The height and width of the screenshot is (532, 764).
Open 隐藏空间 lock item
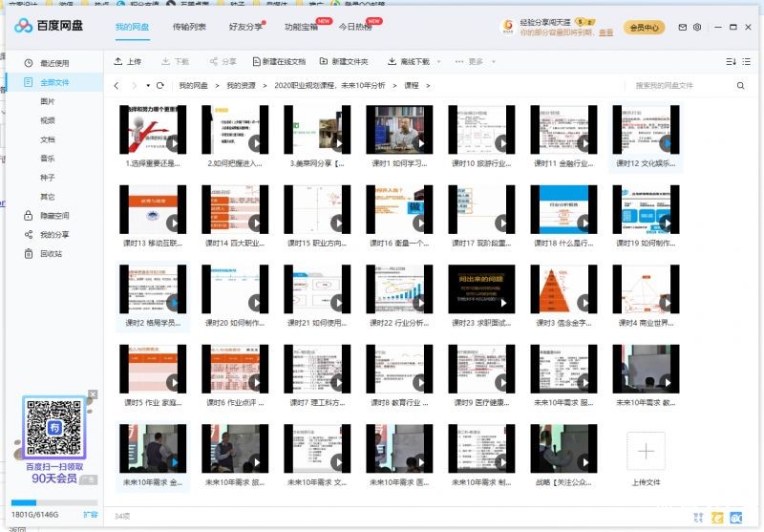[x=47, y=215]
